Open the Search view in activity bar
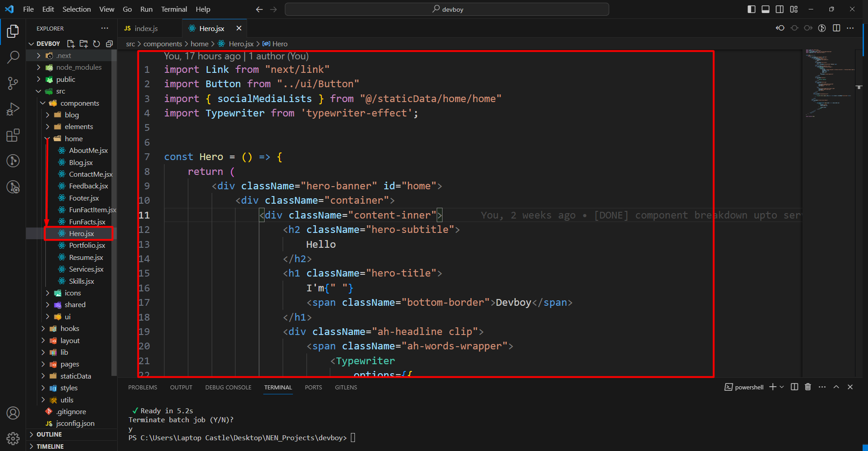 (x=13, y=57)
